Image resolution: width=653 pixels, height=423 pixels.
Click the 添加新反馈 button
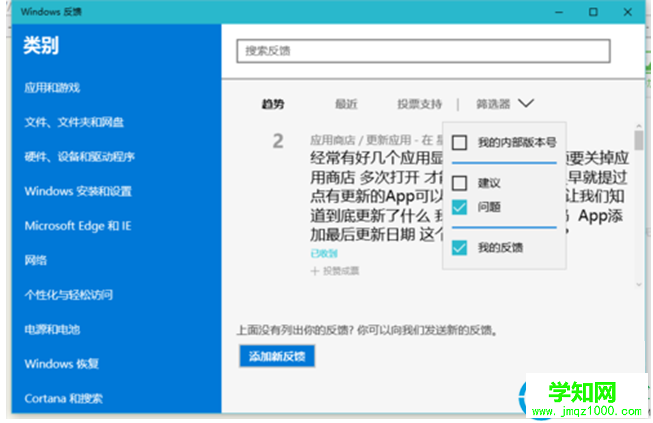tap(277, 356)
